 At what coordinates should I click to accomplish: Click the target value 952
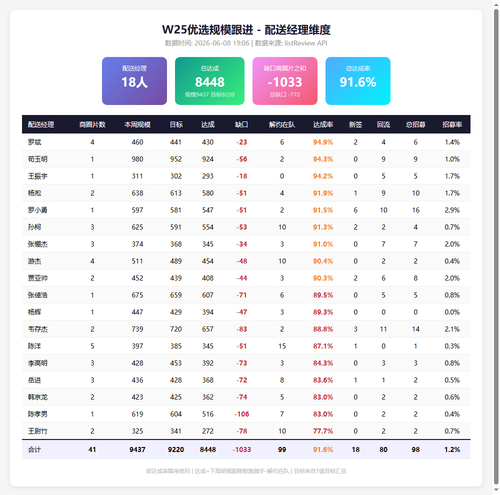tap(176, 159)
